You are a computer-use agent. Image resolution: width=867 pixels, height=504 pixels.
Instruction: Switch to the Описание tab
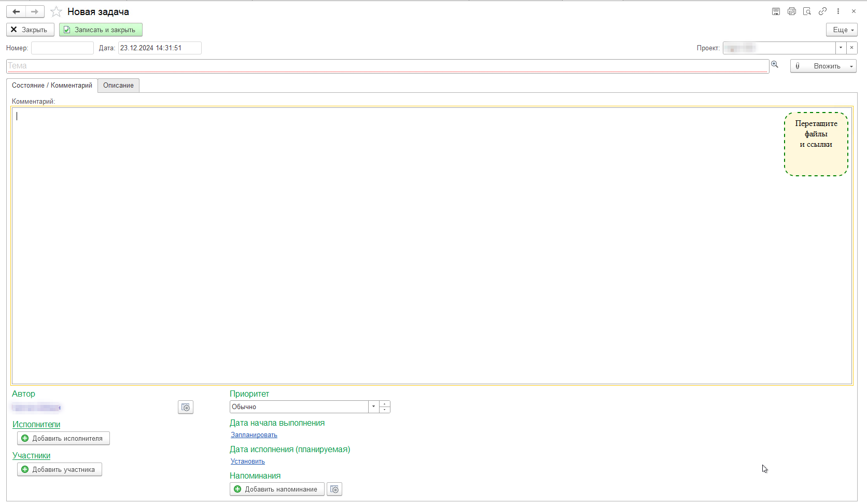point(118,85)
